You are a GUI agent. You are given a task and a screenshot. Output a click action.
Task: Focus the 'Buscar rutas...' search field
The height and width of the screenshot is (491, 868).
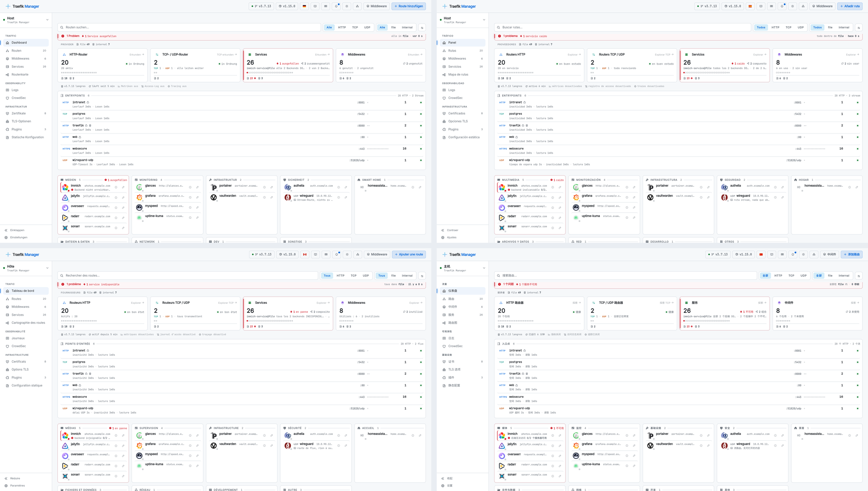(x=622, y=28)
